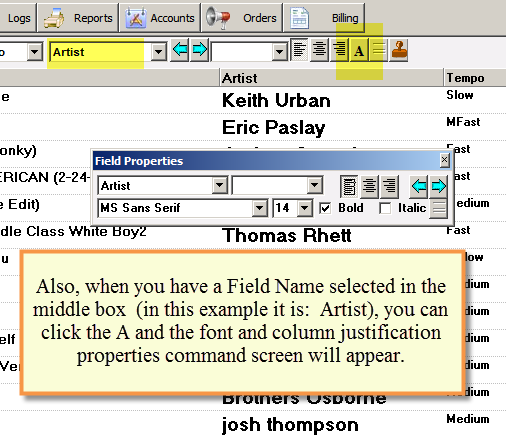Image resolution: width=506 pixels, height=436 pixels.
Task: Uncheck the Bold checkbox
Action: (325, 208)
